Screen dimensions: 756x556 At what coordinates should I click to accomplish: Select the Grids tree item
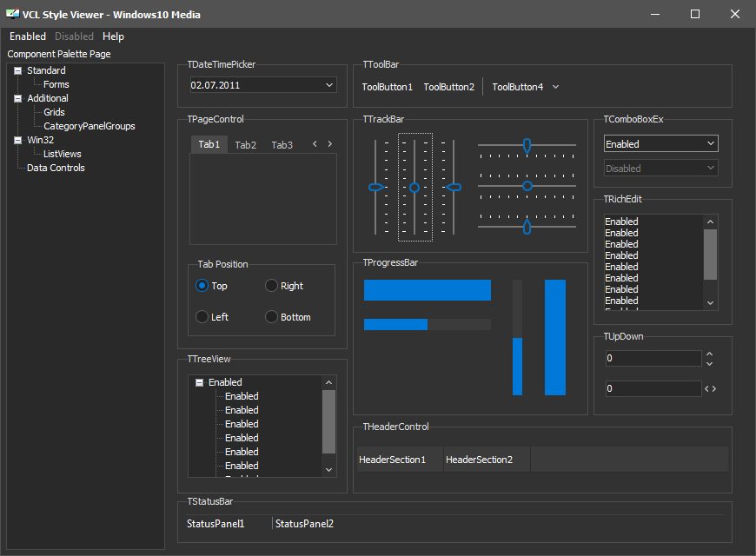[x=54, y=112]
